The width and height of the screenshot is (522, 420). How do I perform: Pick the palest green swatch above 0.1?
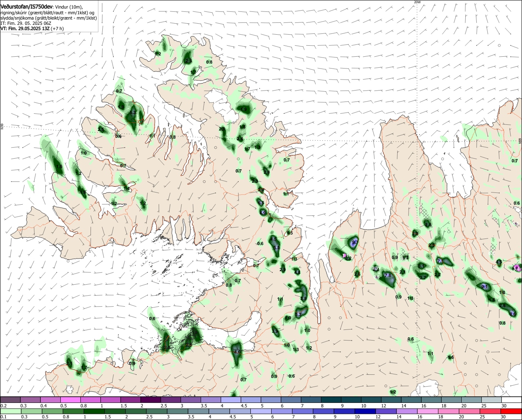click(10, 411)
